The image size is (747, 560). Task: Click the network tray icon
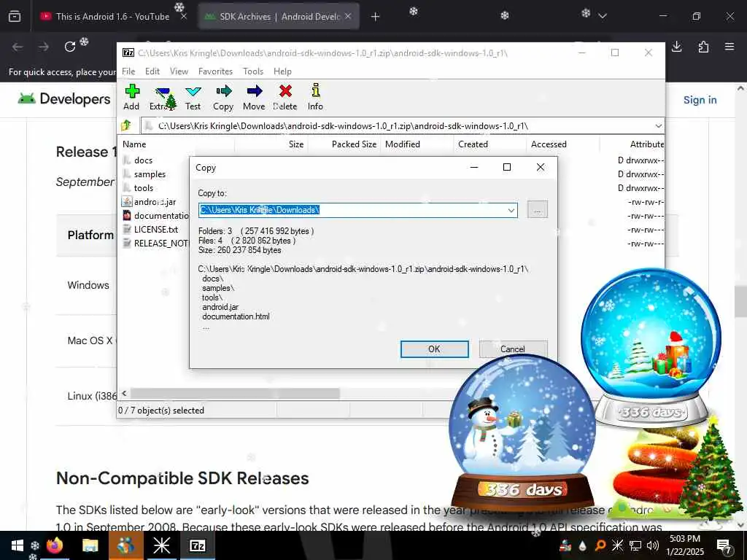click(635, 545)
